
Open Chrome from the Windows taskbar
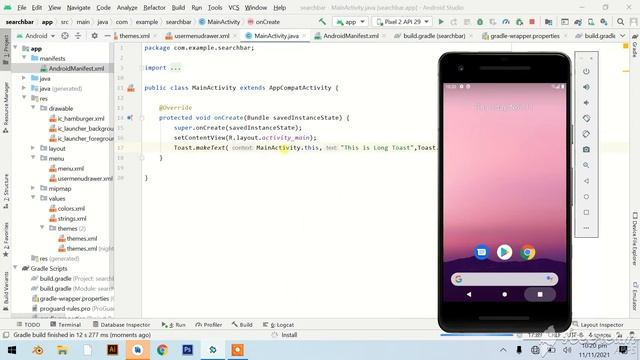[x=162, y=350]
